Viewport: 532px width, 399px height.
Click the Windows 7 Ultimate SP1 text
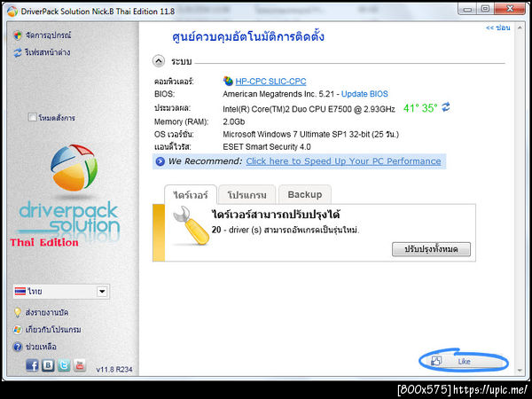click(311, 135)
